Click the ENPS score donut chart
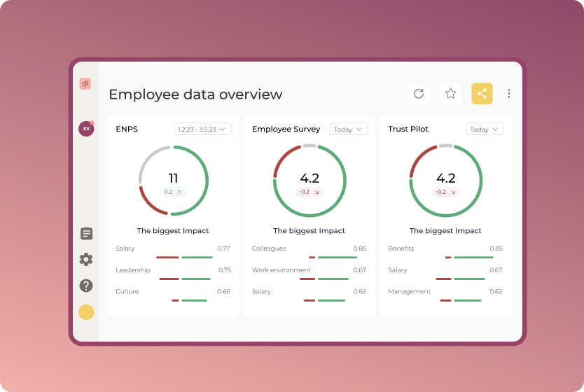The image size is (584, 392). tap(173, 181)
